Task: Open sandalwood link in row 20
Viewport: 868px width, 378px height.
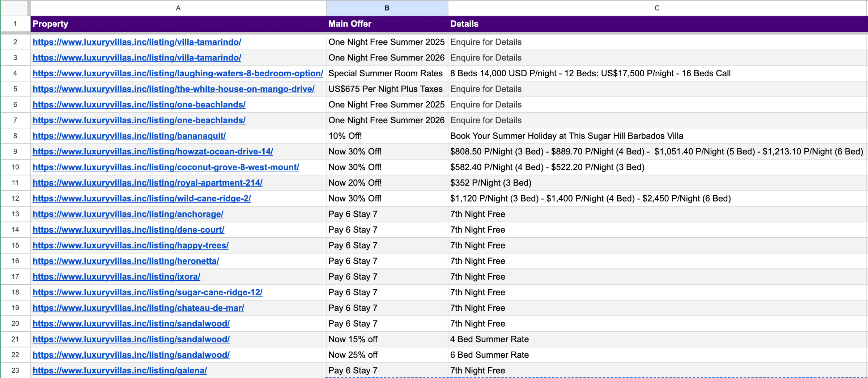Action: pyautogui.click(x=131, y=323)
